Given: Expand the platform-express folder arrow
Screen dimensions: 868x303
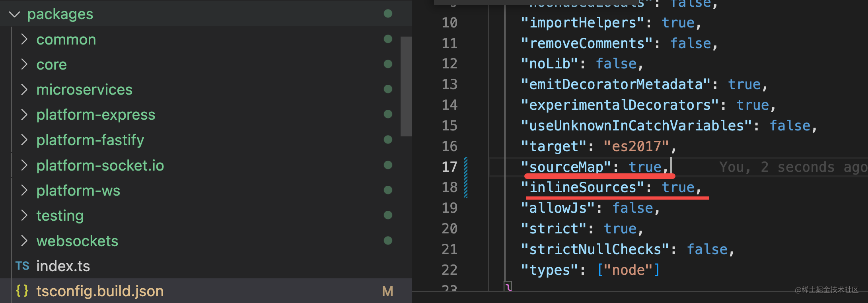Looking at the screenshot, I should coord(24,115).
